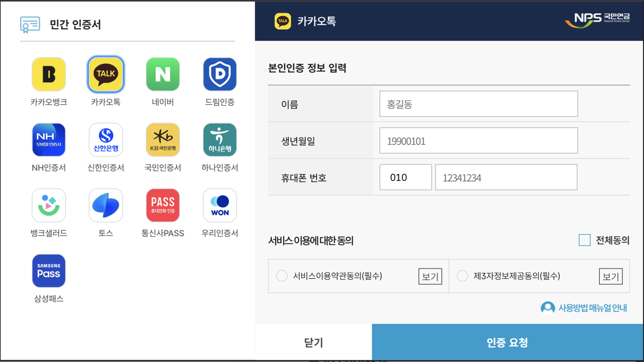Image resolution: width=644 pixels, height=362 pixels.
Task: Focus the 생년월일 birthdate input field
Action: 478,140
